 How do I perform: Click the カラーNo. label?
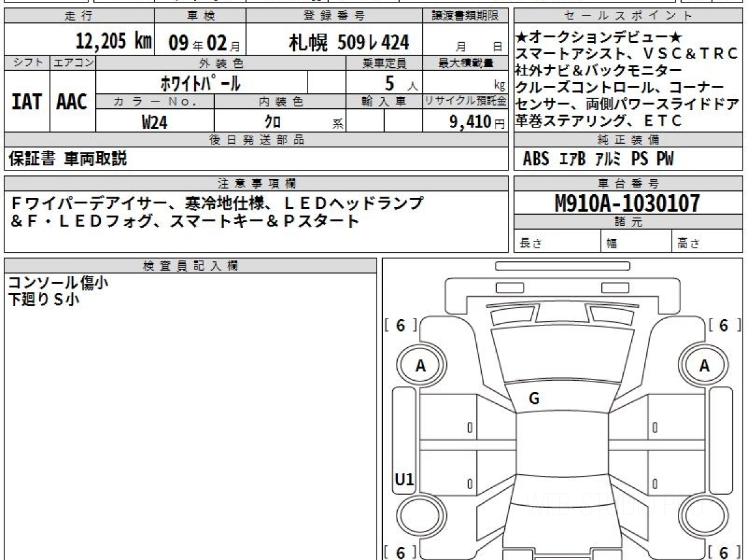pyautogui.click(x=156, y=101)
